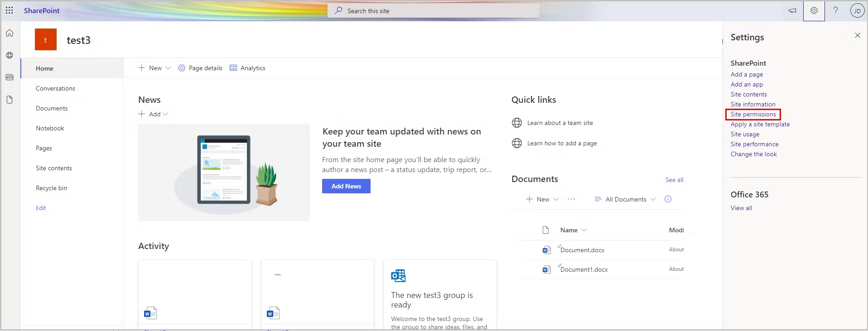The height and width of the screenshot is (331, 868).
Task: Click the search magnifier icon
Action: click(338, 10)
